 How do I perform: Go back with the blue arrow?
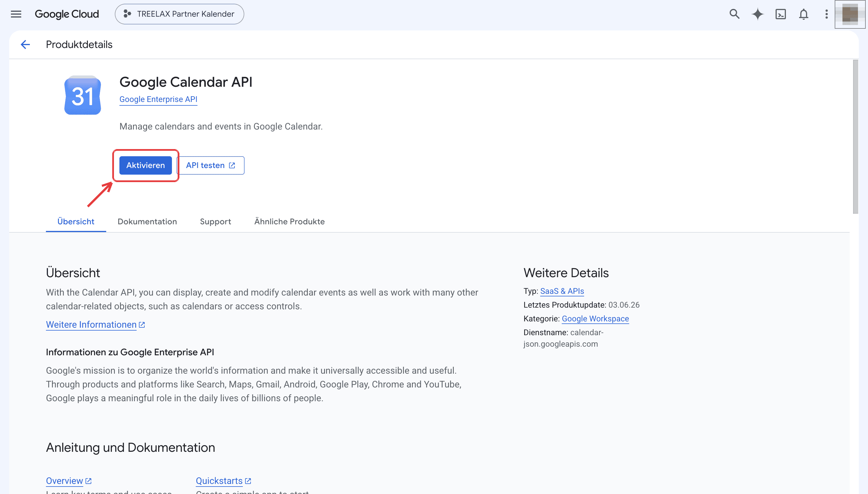tap(26, 45)
